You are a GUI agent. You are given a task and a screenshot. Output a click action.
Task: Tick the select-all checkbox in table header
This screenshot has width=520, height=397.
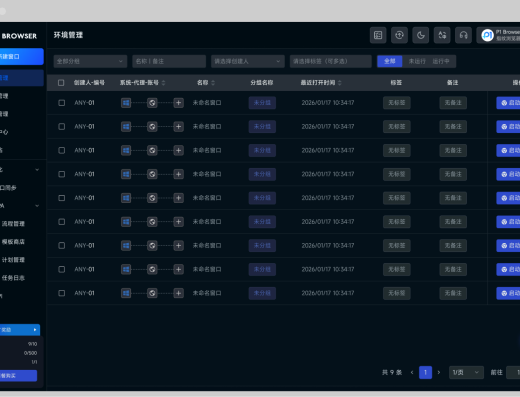[61, 83]
